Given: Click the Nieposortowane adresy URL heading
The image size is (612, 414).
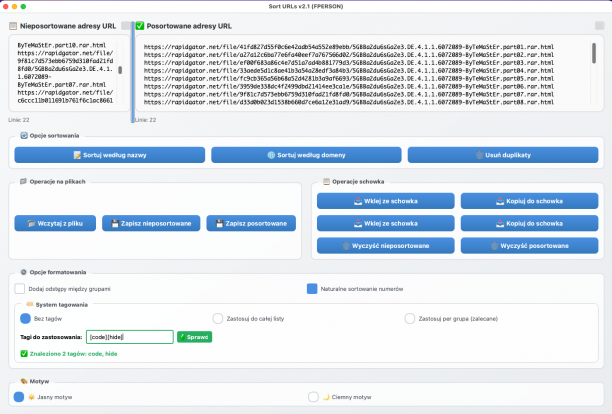Looking at the screenshot, I should tap(68, 26).
